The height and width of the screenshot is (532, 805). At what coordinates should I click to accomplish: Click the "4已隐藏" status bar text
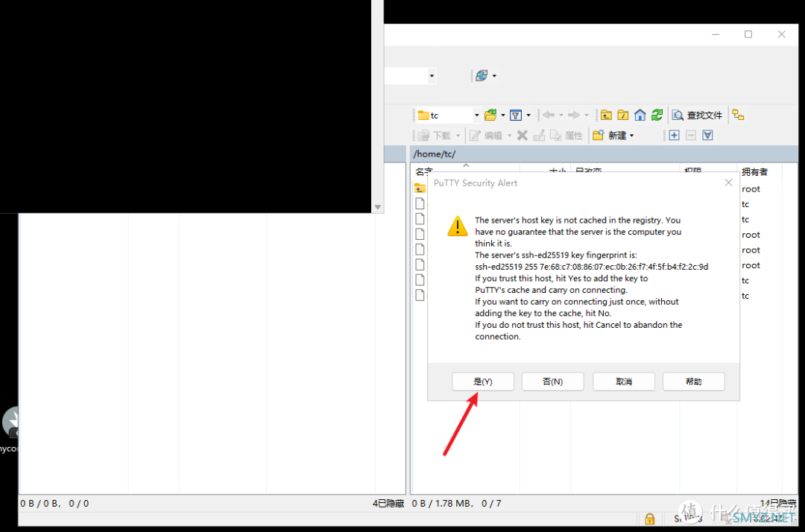pyautogui.click(x=388, y=503)
